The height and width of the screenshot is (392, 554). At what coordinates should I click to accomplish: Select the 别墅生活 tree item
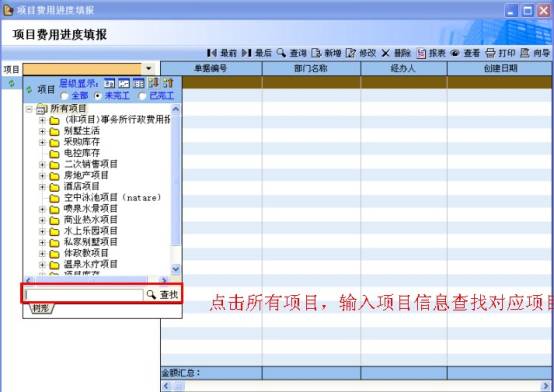tap(82, 131)
